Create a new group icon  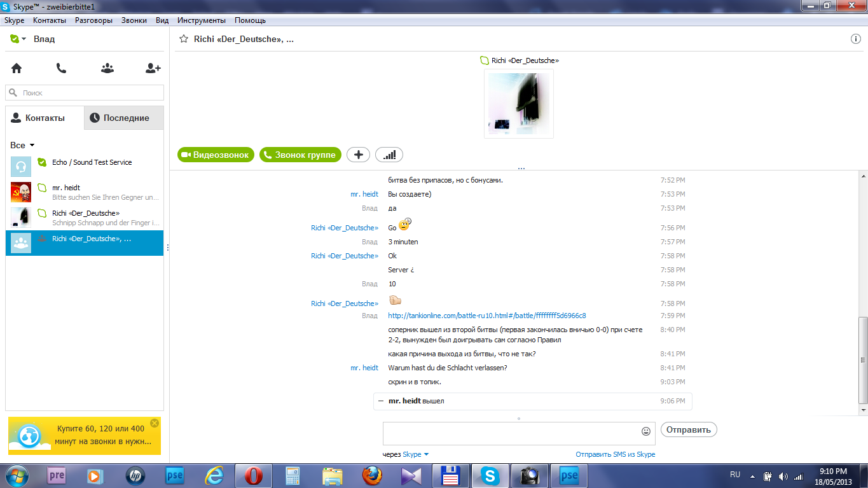point(107,68)
